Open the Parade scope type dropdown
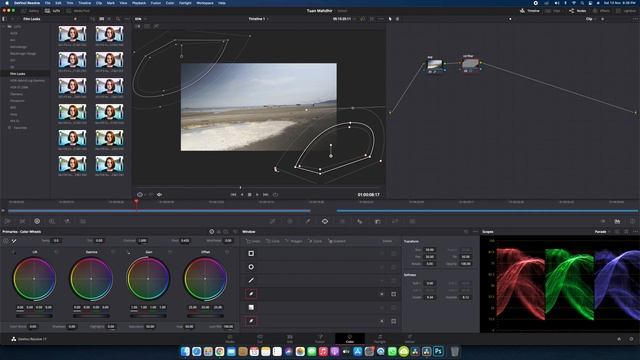Viewport: 640px width, 360px height. pyautogui.click(x=602, y=232)
